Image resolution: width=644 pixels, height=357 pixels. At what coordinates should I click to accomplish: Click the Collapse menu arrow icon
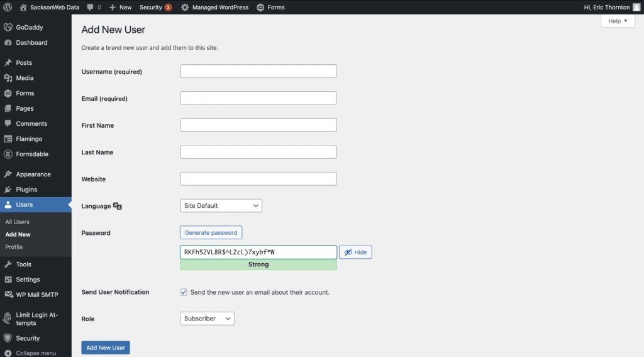coord(8,353)
